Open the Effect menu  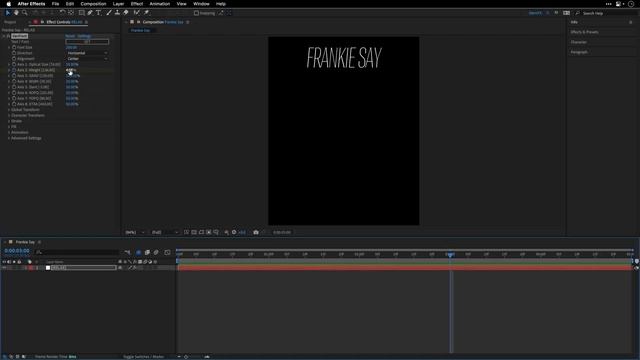[x=137, y=4]
